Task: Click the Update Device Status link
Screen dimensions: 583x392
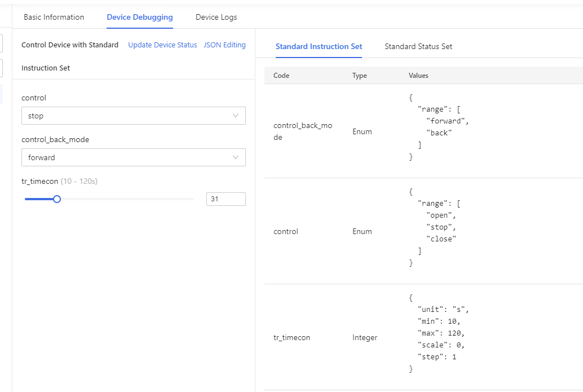Action: coord(162,45)
